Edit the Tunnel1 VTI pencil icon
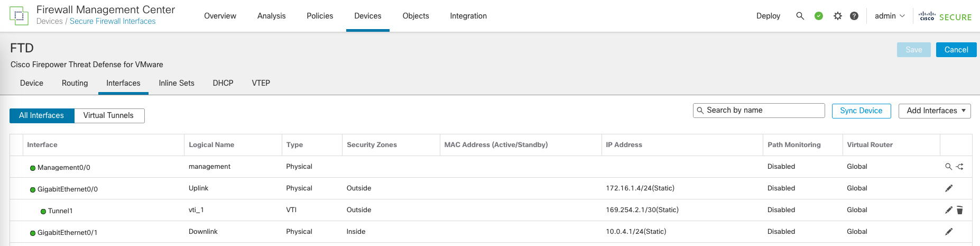 click(x=949, y=210)
